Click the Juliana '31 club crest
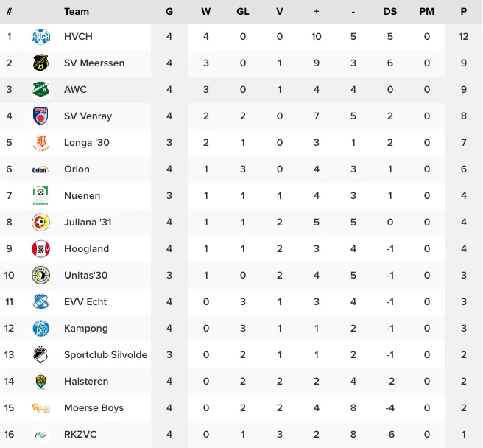Image resolution: width=483 pixels, height=448 pixels. coord(40,223)
